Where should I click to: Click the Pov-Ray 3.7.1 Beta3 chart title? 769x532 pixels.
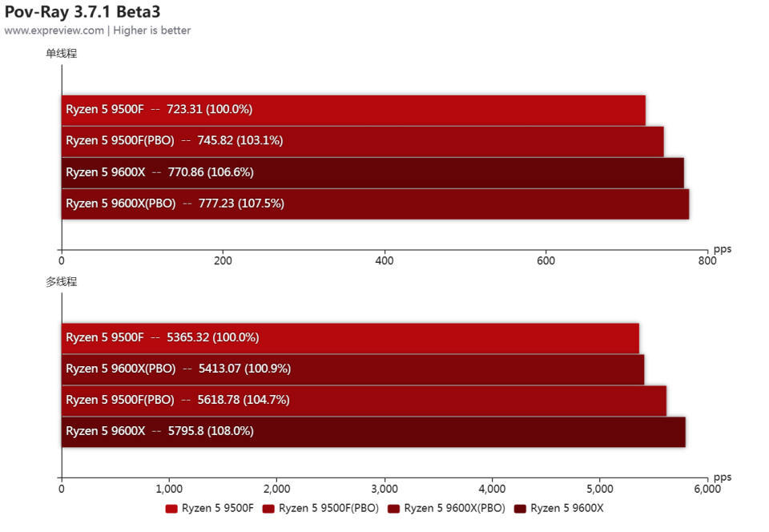(83, 12)
